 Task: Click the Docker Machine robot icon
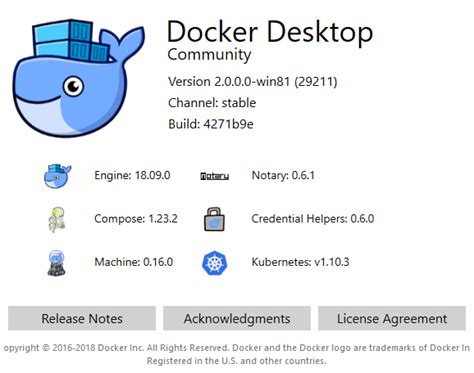click(56, 263)
